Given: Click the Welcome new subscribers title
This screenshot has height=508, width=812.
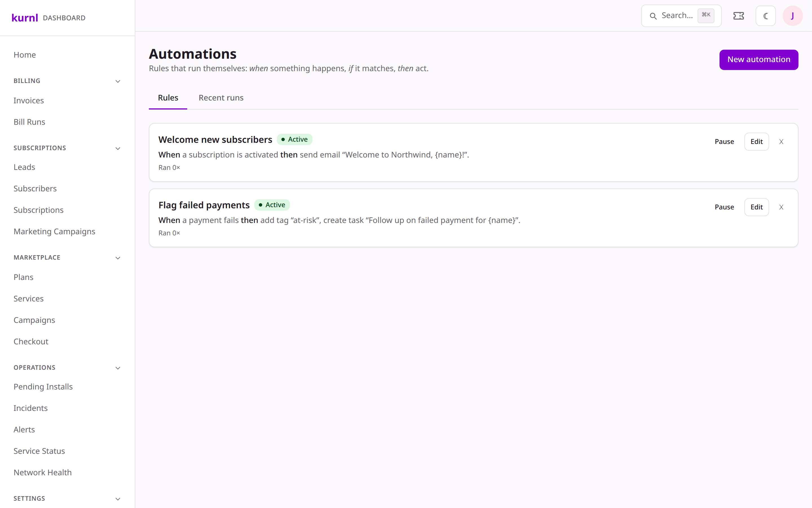Looking at the screenshot, I should click(x=215, y=139).
